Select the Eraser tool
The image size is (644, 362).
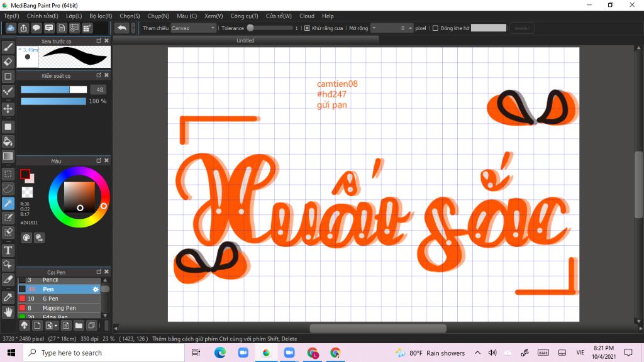(x=8, y=62)
